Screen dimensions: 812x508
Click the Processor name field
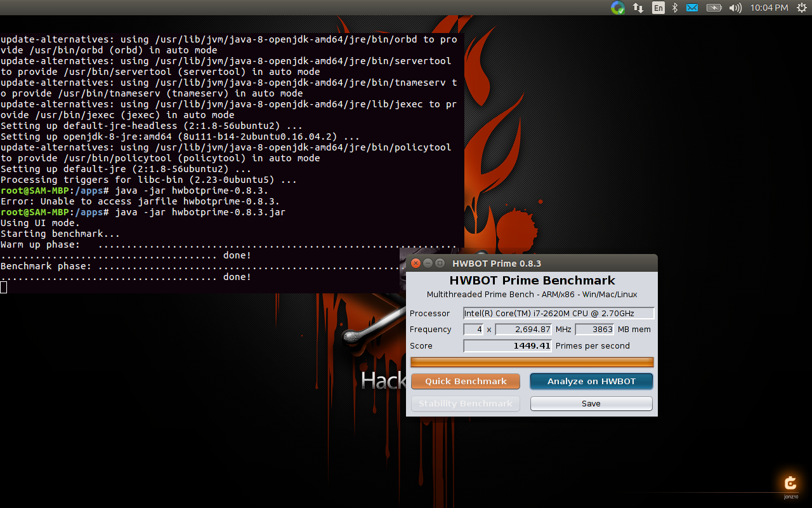(558, 313)
